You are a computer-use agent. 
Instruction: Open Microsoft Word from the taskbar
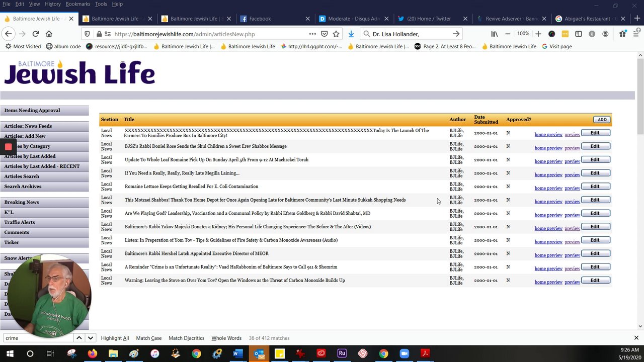237,353
